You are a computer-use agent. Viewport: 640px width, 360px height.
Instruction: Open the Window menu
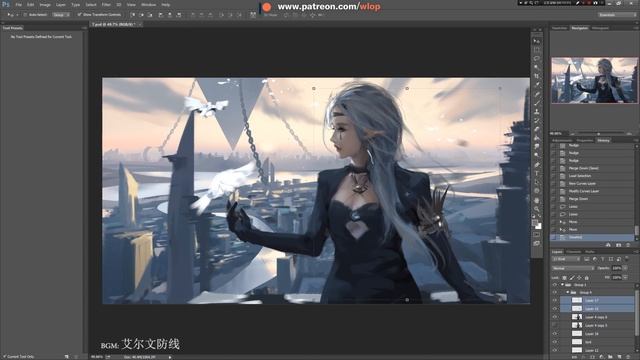pyautogui.click(x=148, y=5)
